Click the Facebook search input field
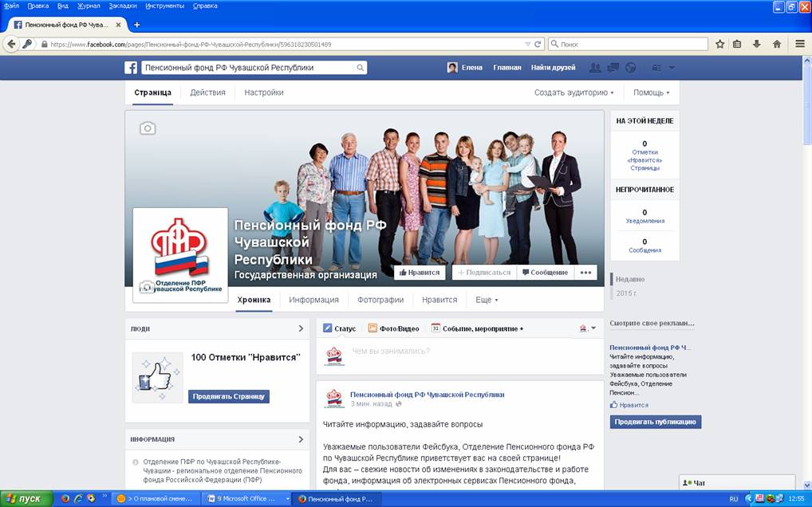The image size is (812, 507). 249,68
